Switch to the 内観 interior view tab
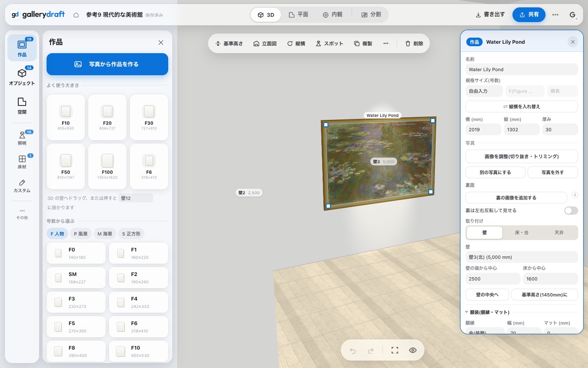This screenshot has width=588, height=368. [x=332, y=15]
